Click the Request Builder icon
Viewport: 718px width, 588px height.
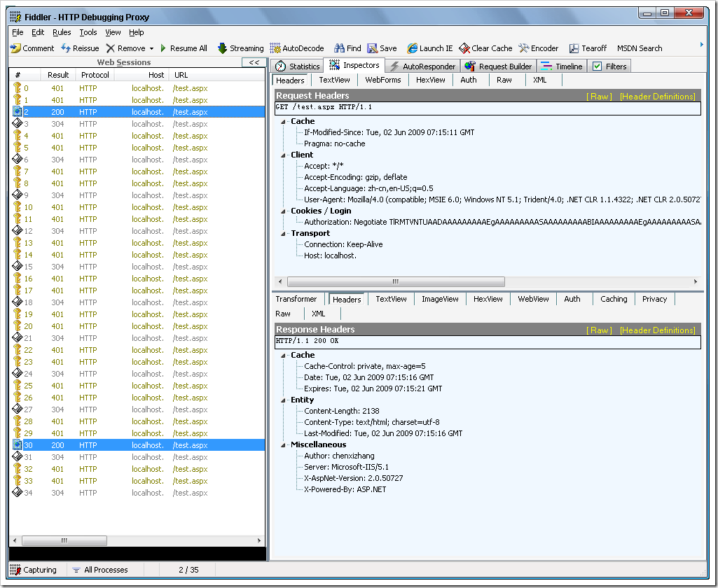470,66
